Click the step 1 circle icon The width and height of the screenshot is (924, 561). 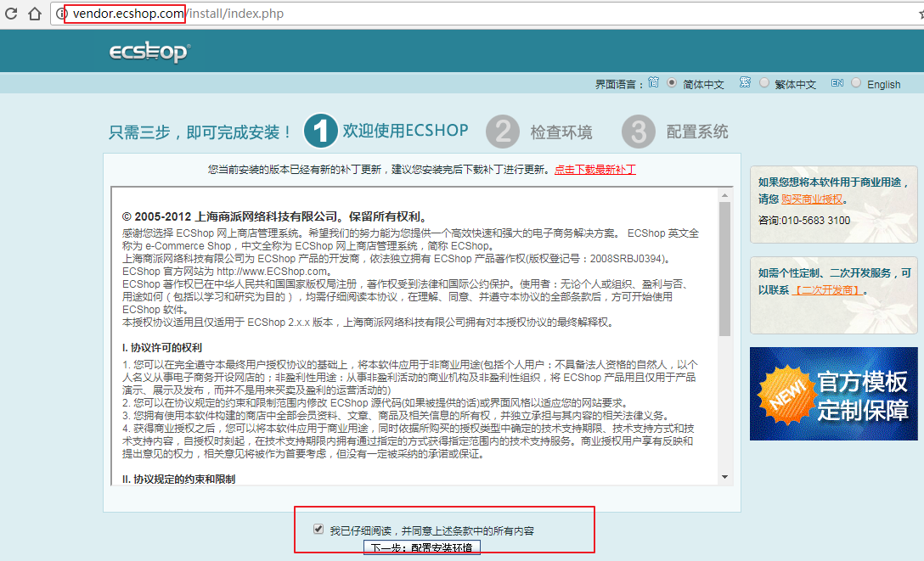tap(320, 132)
